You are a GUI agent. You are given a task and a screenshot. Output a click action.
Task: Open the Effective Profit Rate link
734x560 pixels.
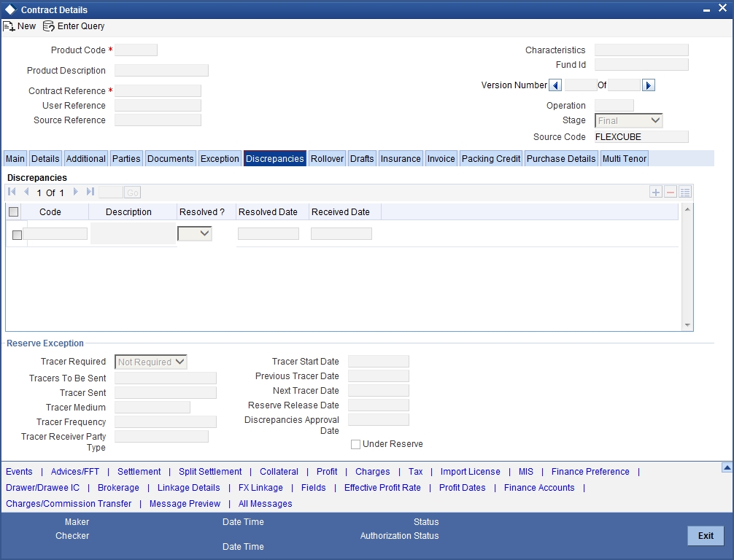click(x=382, y=488)
